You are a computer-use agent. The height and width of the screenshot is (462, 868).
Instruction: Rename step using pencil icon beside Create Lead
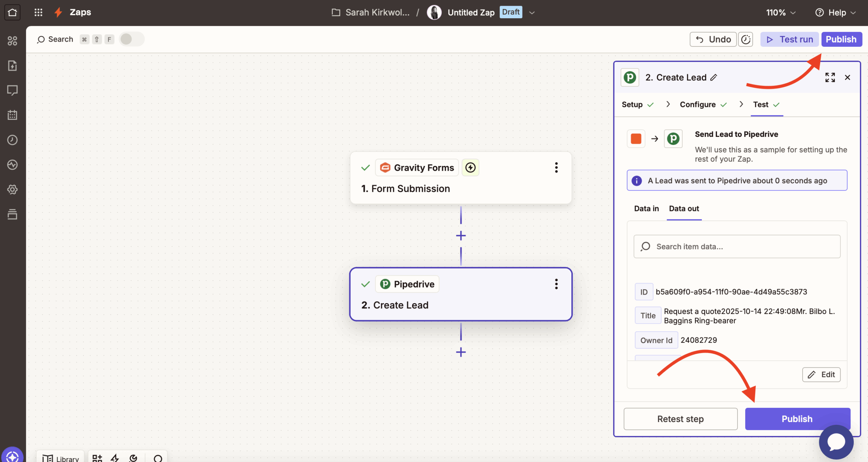[714, 78]
